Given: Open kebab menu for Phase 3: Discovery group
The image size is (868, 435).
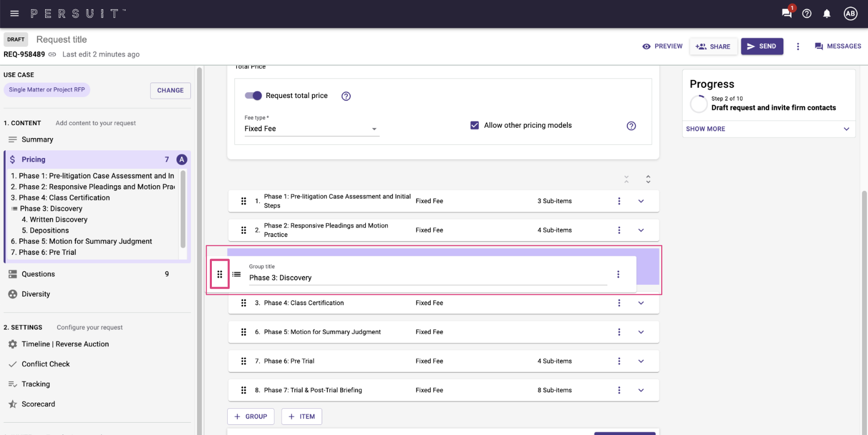Looking at the screenshot, I should [x=618, y=274].
